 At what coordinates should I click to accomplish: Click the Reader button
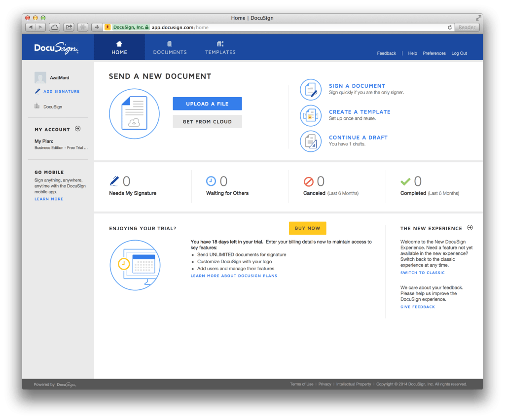[467, 27]
